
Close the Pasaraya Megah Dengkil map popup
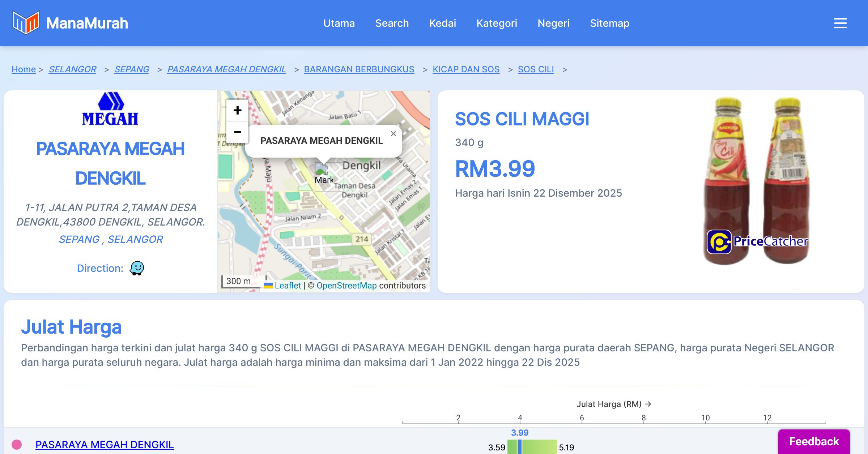point(393,134)
